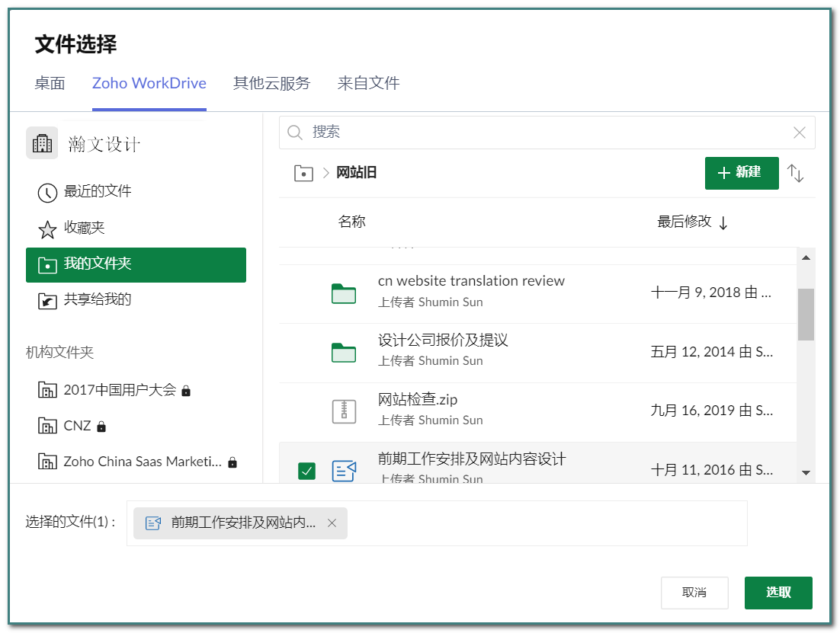The height and width of the screenshot is (633, 840).
Task: Click the 瀚文设计 organization building icon
Action: pos(42,143)
